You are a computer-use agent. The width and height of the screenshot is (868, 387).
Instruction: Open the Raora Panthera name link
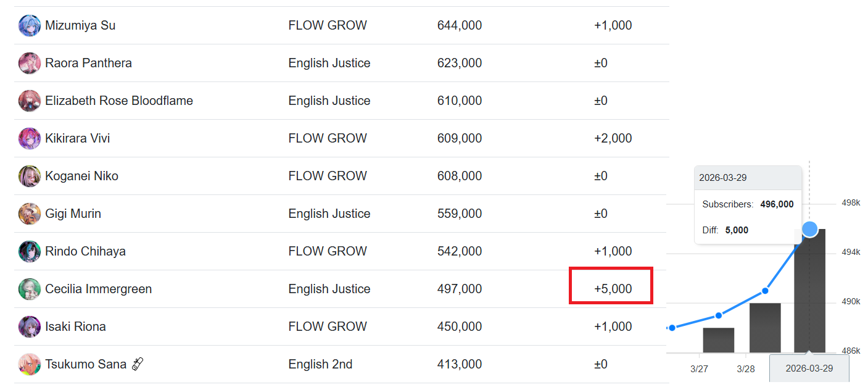click(x=88, y=64)
